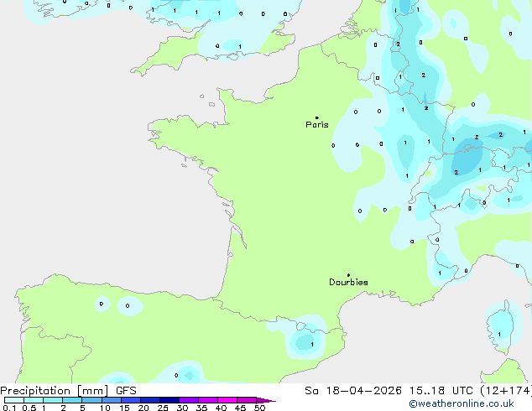
Task: Select the 30–35 mm purple legend swatch
Action: tap(189, 400)
